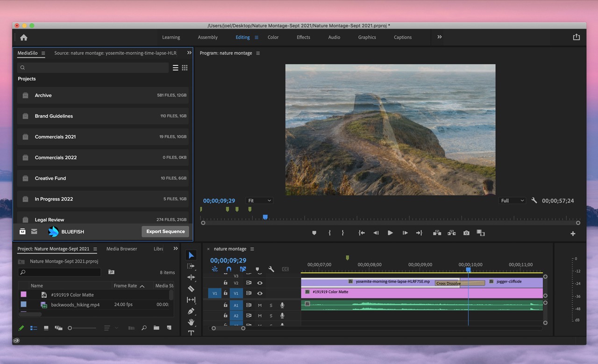
Task: Select the Pen tool
Action: 191,311
